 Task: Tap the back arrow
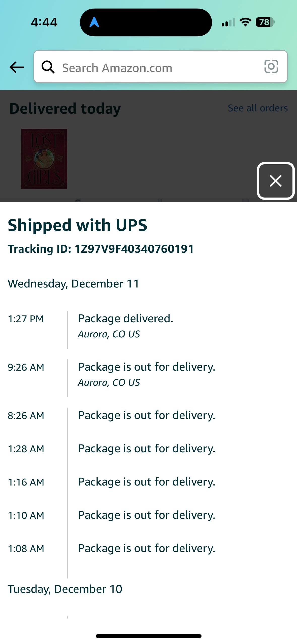point(17,67)
